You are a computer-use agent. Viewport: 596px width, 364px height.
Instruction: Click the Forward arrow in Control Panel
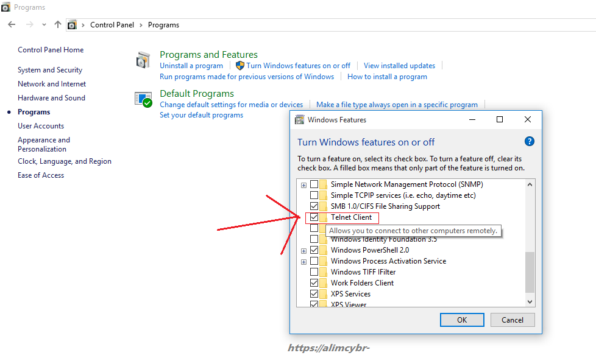tap(29, 25)
